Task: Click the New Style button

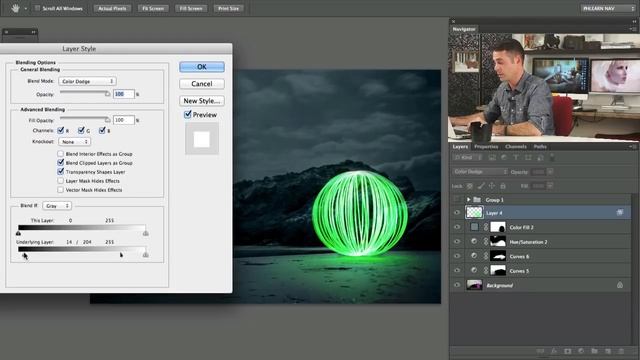Action: pos(202,100)
